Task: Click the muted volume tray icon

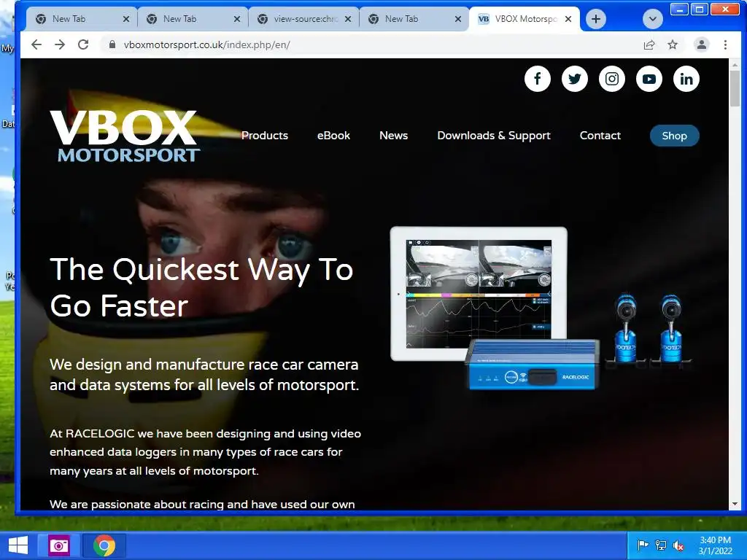Action: [x=678, y=545]
